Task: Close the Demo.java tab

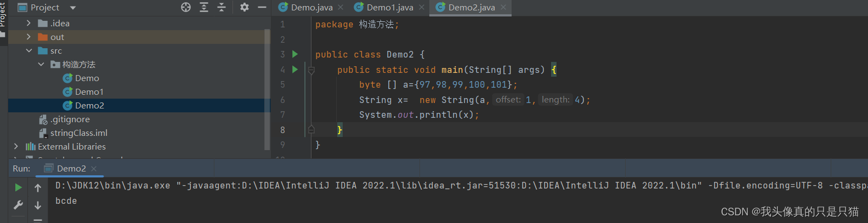Action: [x=341, y=7]
